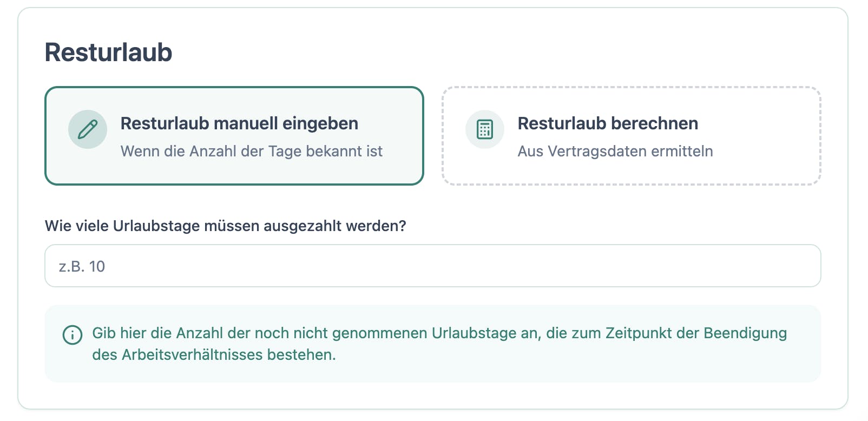Click the 'Resturlaub manuell eingeben' title text
This screenshot has height=421, width=868.
pyautogui.click(x=239, y=123)
